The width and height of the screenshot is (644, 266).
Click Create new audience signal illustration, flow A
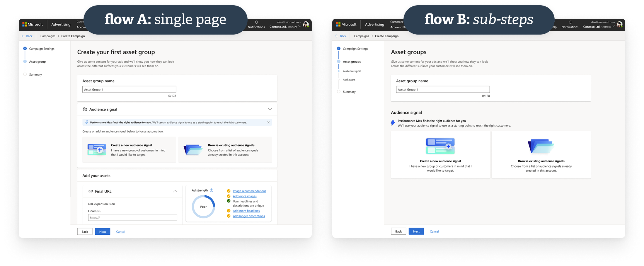coord(97,150)
